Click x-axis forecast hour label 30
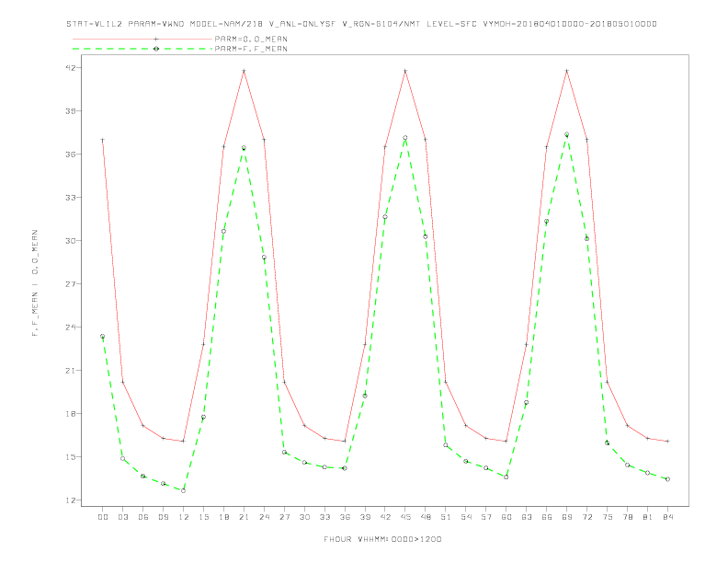The height and width of the screenshot is (563, 728). click(x=304, y=517)
